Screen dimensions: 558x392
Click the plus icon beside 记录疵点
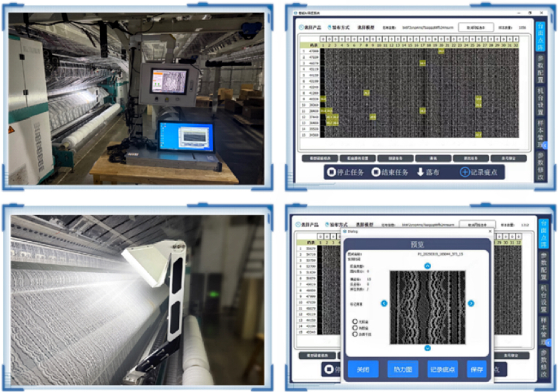[464, 172]
